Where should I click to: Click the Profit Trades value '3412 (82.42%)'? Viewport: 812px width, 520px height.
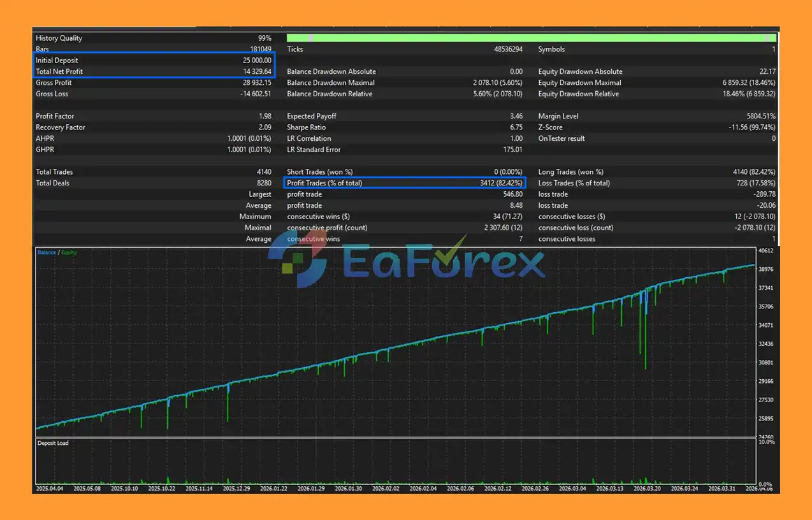501,183
